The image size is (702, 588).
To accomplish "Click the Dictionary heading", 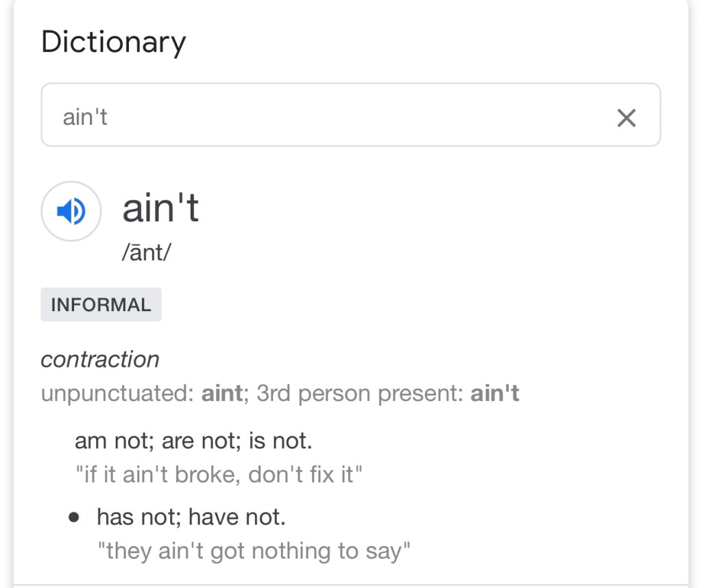I will 114,41.
